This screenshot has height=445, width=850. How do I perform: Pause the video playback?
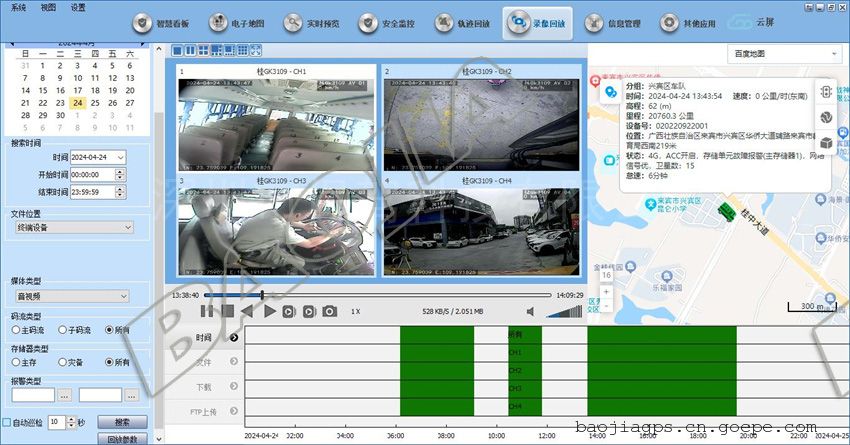click(x=207, y=311)
